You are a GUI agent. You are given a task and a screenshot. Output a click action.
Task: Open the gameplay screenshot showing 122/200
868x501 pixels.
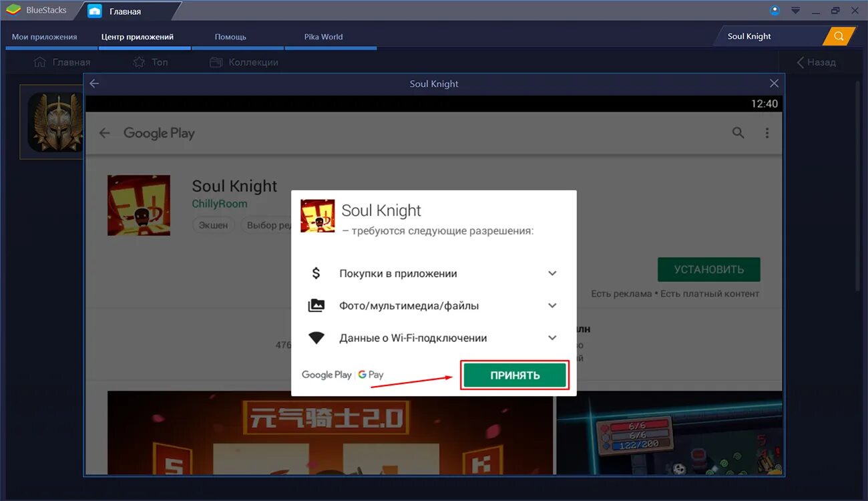(668, 432)
